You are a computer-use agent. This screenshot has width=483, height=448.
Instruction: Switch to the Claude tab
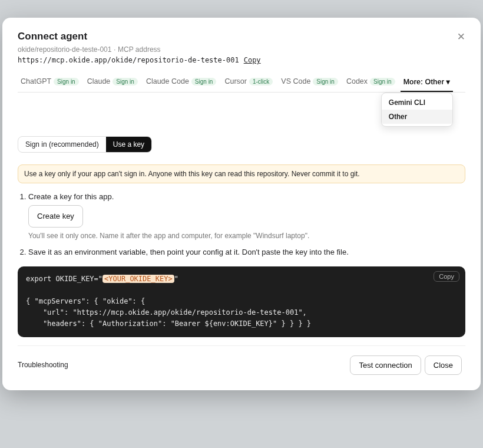coord(112,81)
